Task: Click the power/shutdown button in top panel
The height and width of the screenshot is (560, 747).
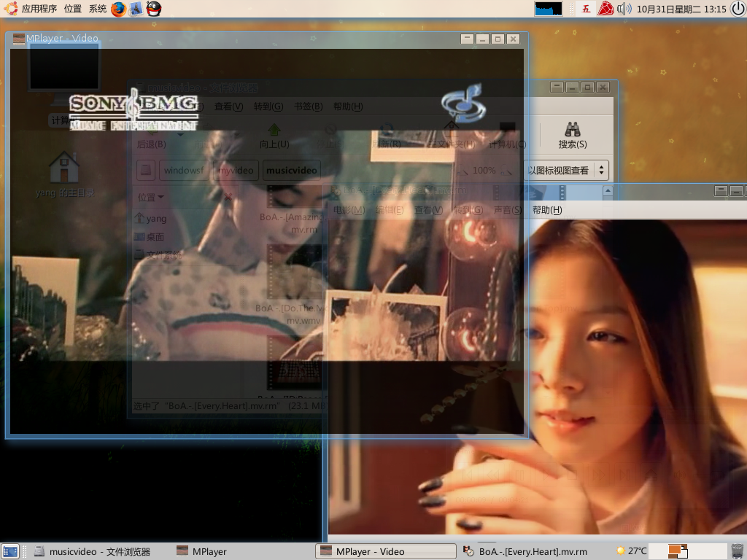Action: (738, 9)
